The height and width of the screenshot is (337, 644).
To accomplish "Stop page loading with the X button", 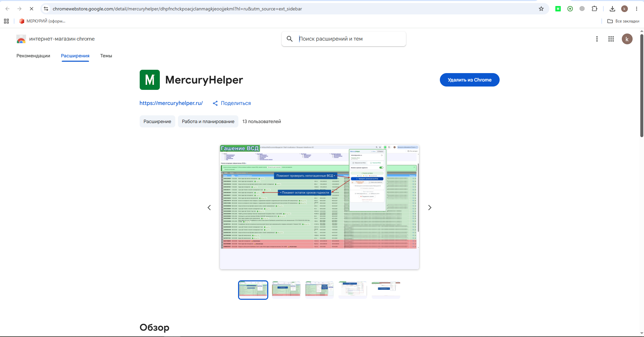I will [32, 9].
